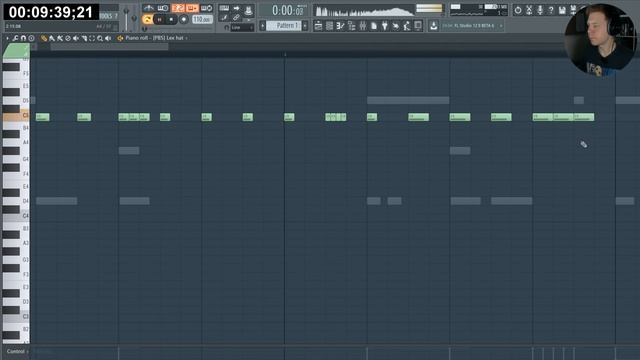
Task: Open the Piano roll window icon
Action: click(340, 26)
